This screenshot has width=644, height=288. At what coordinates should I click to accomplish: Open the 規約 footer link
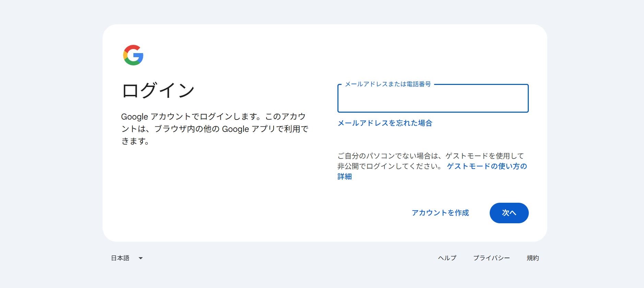tap(533, 258)
